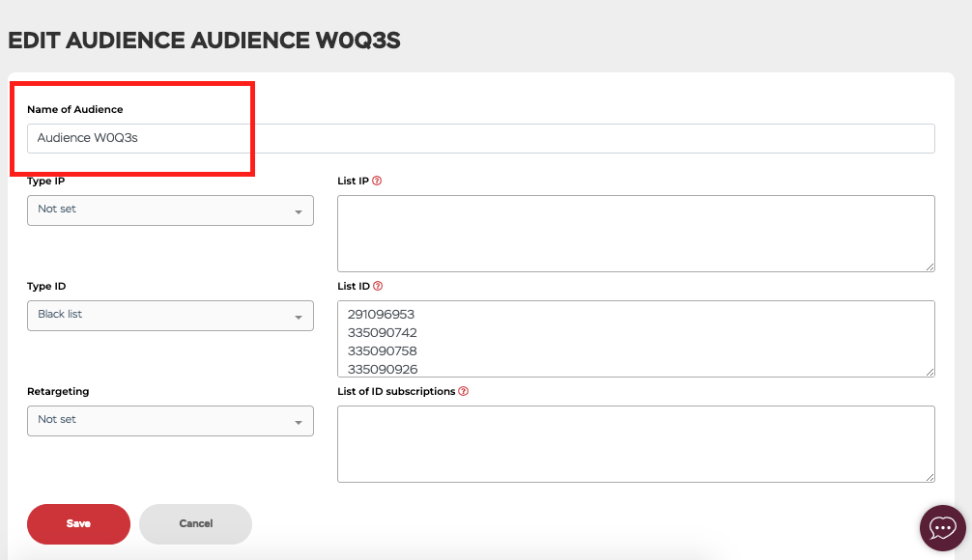Open the Type ID Black list dropdown

(170, 316)
